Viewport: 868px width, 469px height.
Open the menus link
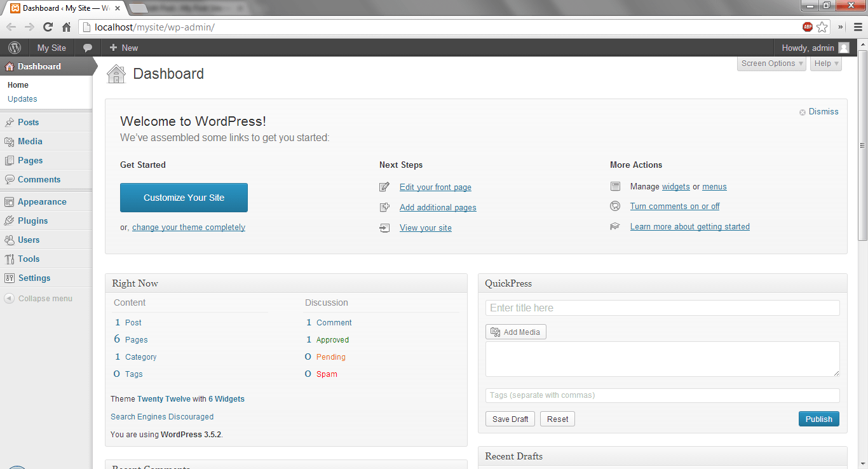pyautogui.click(x=714, y=187)
